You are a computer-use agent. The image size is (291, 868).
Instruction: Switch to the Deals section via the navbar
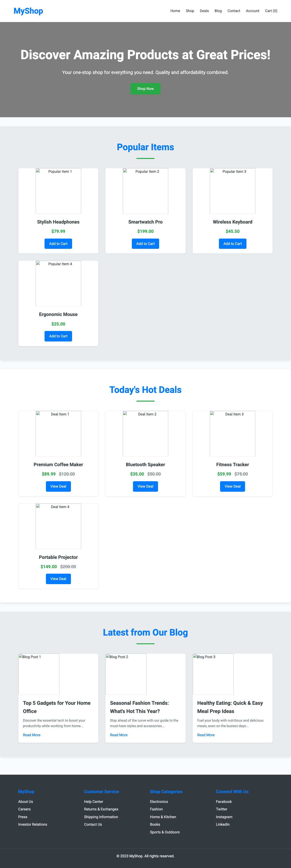pyautogui.click(x=204, y=11)
